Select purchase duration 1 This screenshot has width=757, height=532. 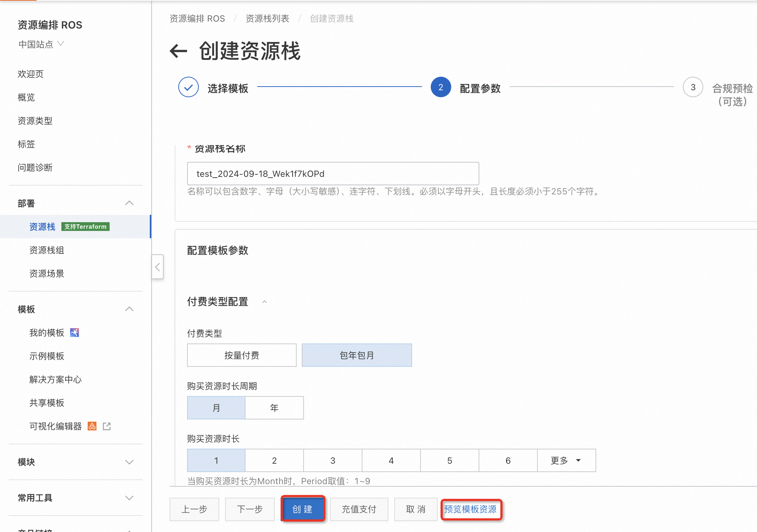click(216, 460)
